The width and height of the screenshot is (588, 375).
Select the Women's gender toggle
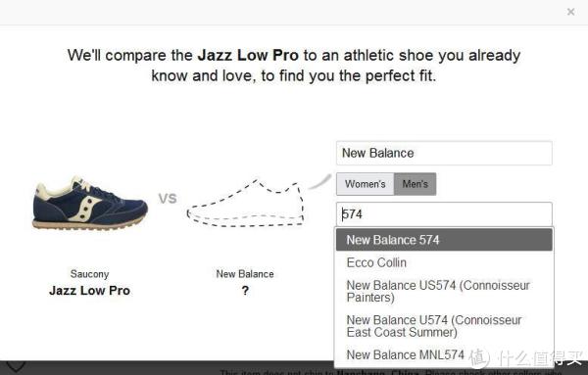tap(365, 184)
